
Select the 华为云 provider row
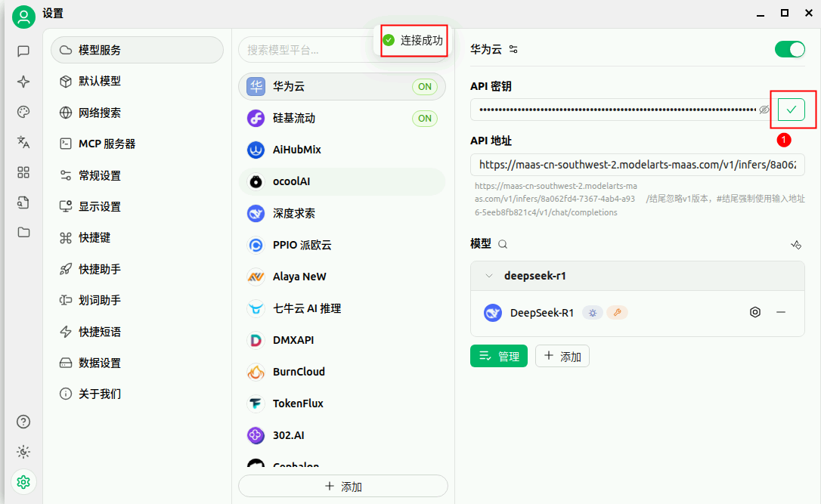click(342, 86)
